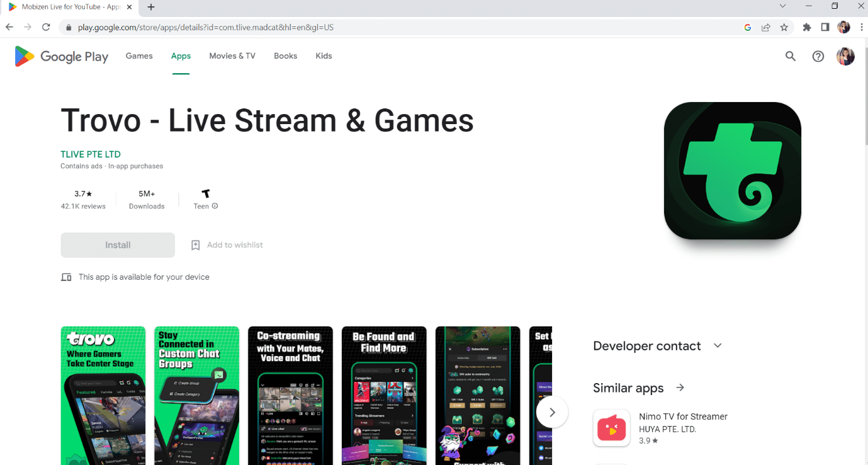
Task: Click the Install button
Action: [x=118, y=245]
